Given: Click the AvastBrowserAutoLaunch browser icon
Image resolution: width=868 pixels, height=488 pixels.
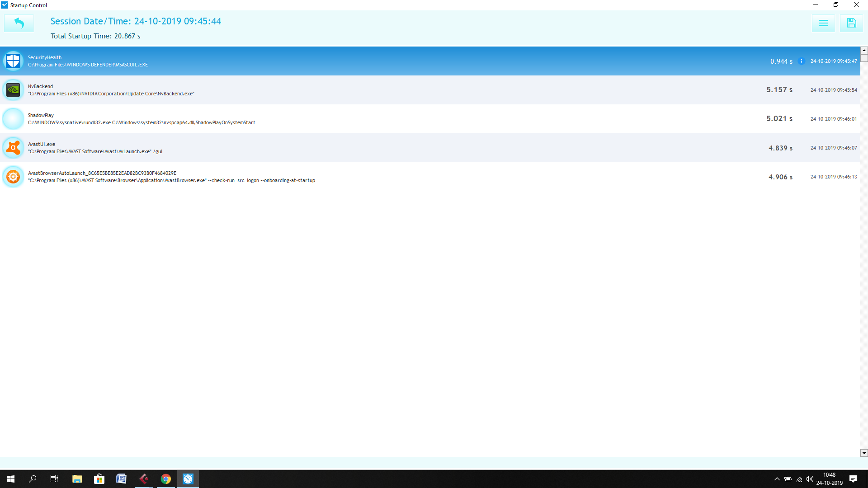Looking at the screenshot, I should point(13,177).
